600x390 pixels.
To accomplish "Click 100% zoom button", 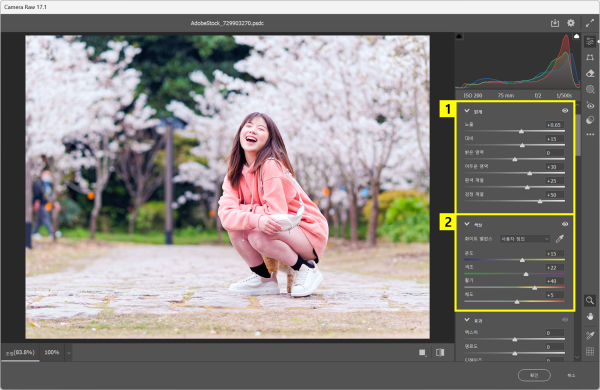I will [52, 352].
